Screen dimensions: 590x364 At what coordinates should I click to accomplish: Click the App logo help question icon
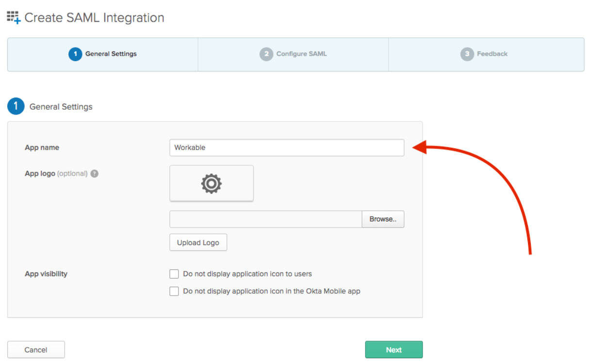[95, 174]
